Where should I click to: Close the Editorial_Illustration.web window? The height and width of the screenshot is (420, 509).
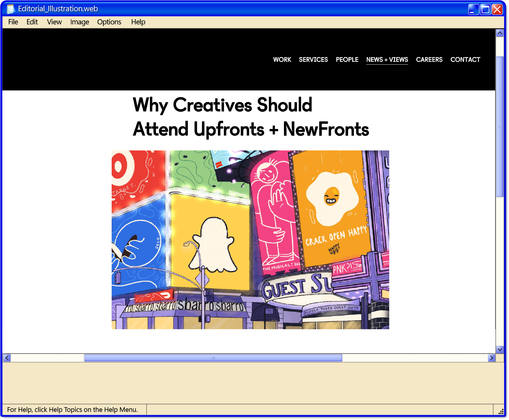coord(497,9)
